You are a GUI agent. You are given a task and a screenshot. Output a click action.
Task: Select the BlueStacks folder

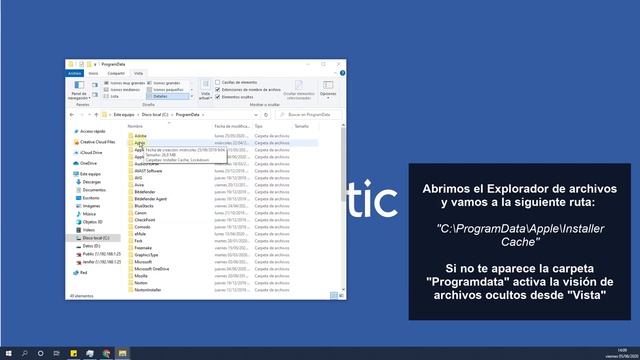point(144,206)
